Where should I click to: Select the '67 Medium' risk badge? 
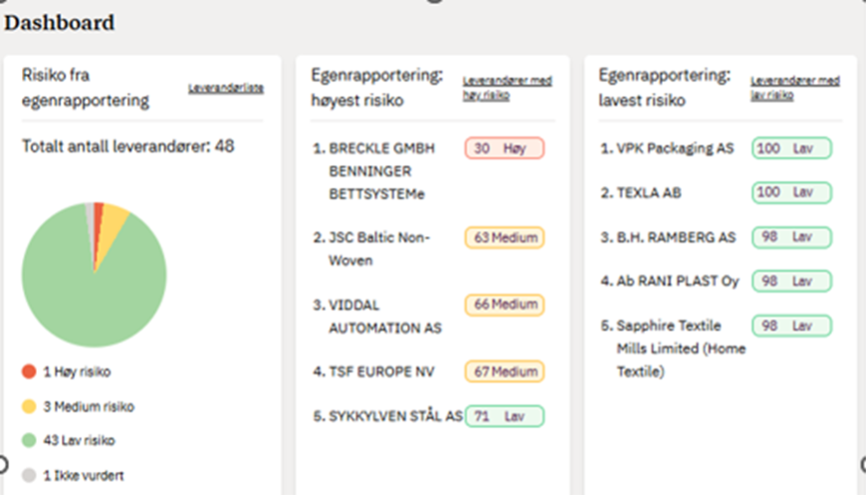tap(504, 372)
